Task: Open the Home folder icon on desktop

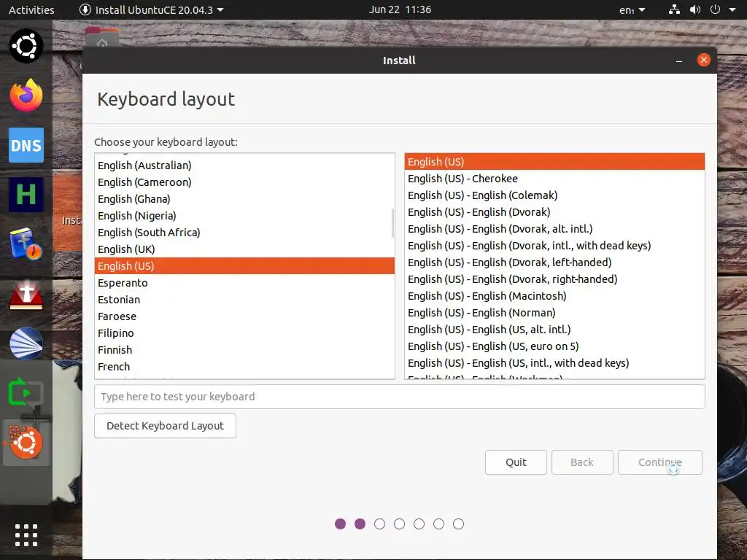Action: 102,37
